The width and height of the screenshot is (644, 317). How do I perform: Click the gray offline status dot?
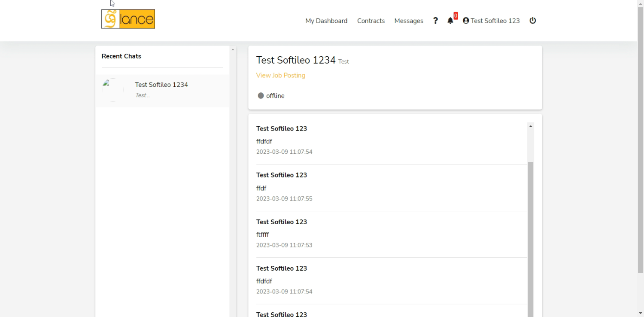[261, 96]
